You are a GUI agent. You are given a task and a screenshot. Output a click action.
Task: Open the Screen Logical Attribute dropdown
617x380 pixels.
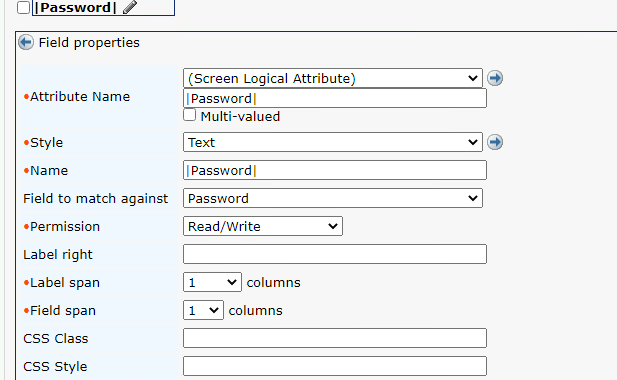tap(333, 78)
